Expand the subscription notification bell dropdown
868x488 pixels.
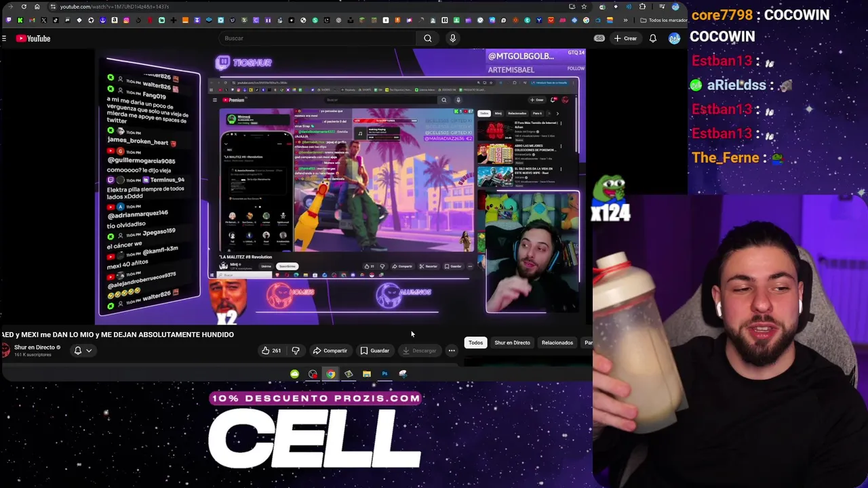[83, 350]
